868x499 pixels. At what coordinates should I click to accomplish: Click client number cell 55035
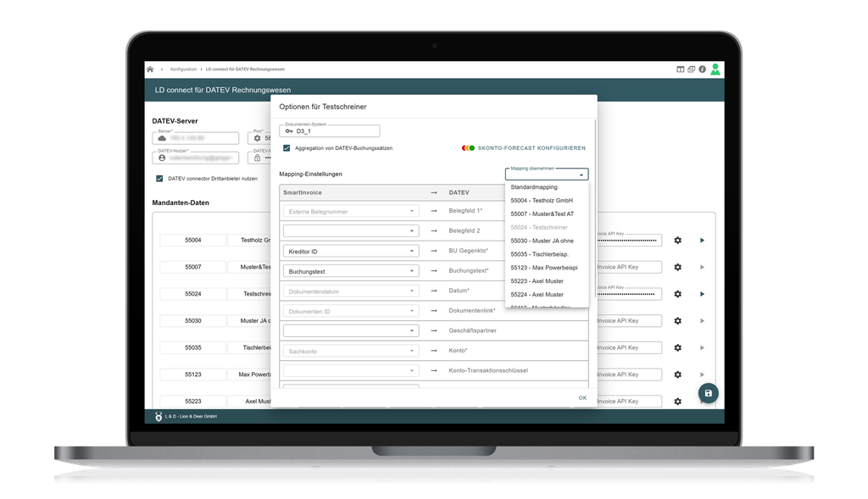[x=192, y=347]
